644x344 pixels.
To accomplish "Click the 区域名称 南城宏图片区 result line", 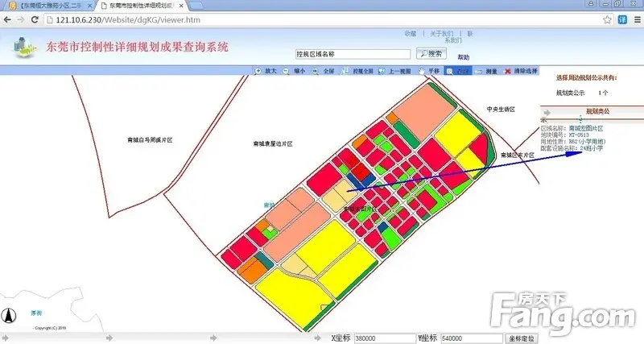I will click(x=572, y=129).
